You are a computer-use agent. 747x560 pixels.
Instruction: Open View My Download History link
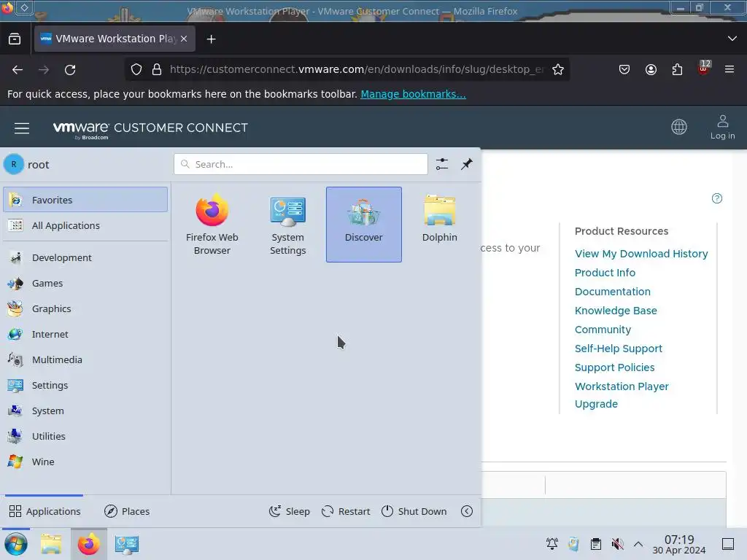(x=641, y=254)
